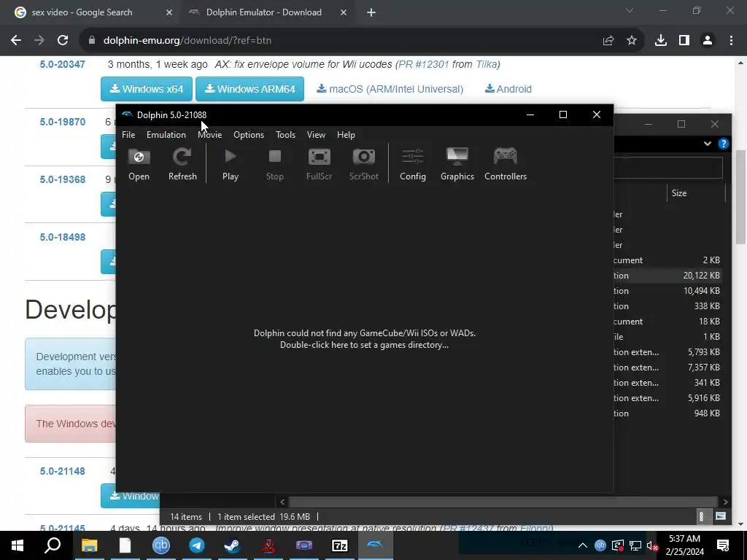Open the View menu
Image resolution: width=747 pixels, height=560 pixels.
pyautogui.click(x=316, y=135)
